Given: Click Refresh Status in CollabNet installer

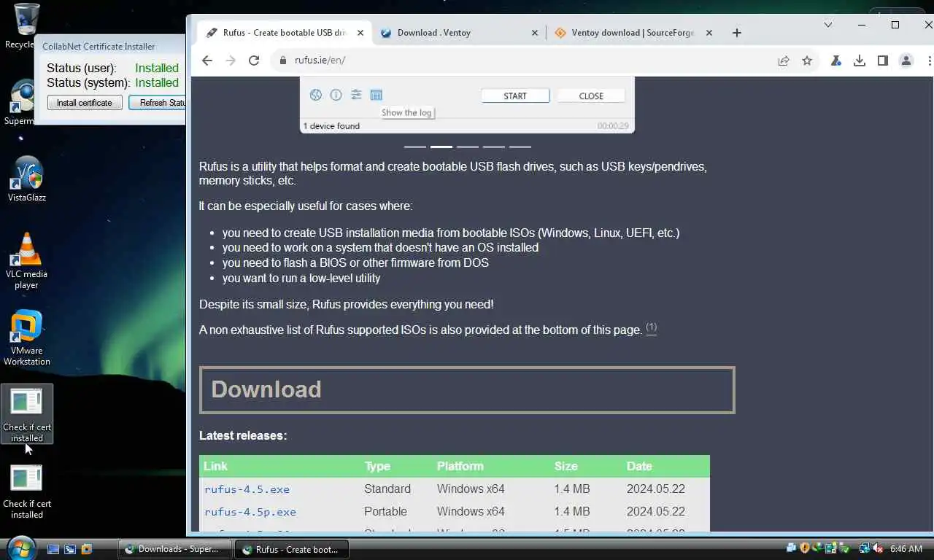Looking at the screenshot, I should pyautogui.click(x=158, y=103).
